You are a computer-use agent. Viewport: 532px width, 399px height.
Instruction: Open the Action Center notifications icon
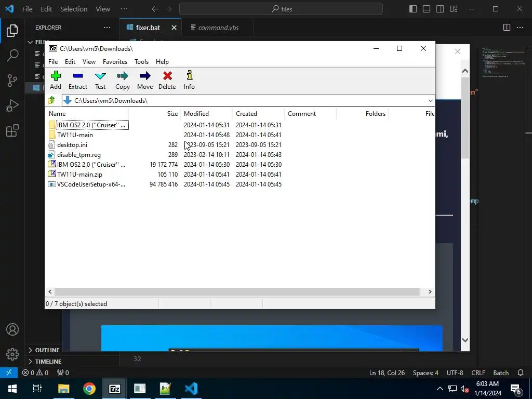(x=516, y=389)
